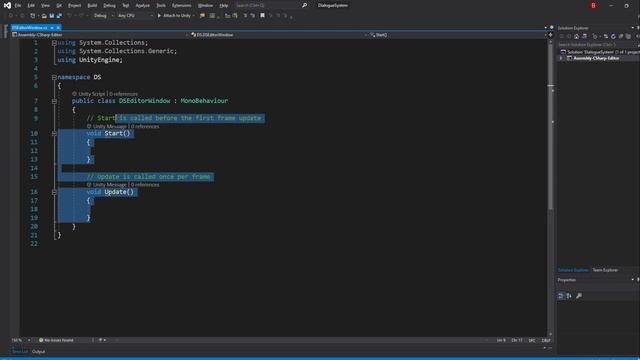
Task: Click the red account badge icon
Action: pos(593,6)
